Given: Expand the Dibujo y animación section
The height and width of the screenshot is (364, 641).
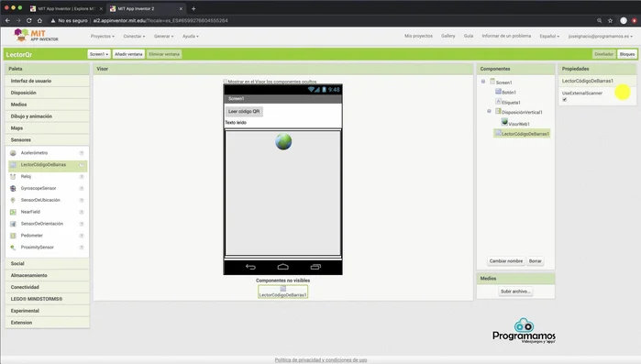Looking at the screenshot, I should click(48, 116).
